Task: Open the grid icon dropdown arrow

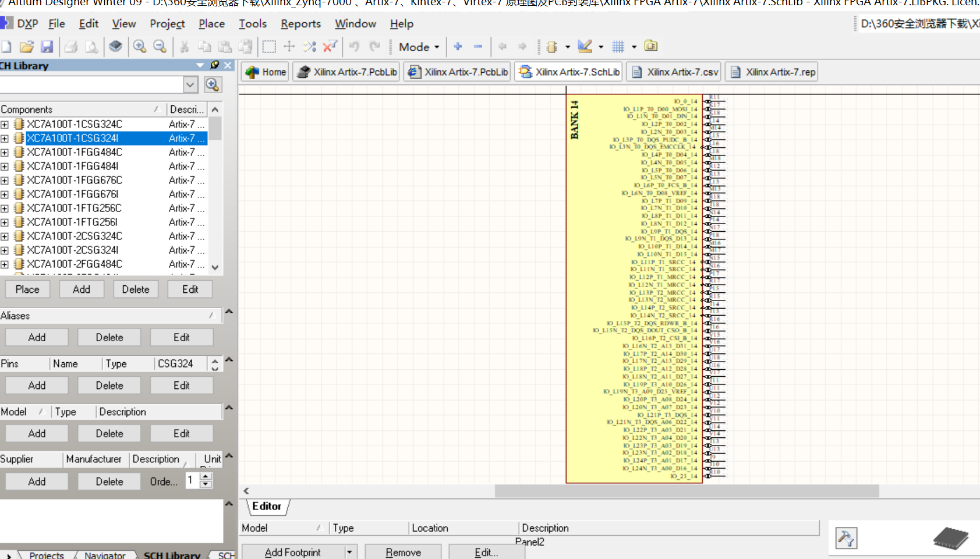Action: coord(634,47)
